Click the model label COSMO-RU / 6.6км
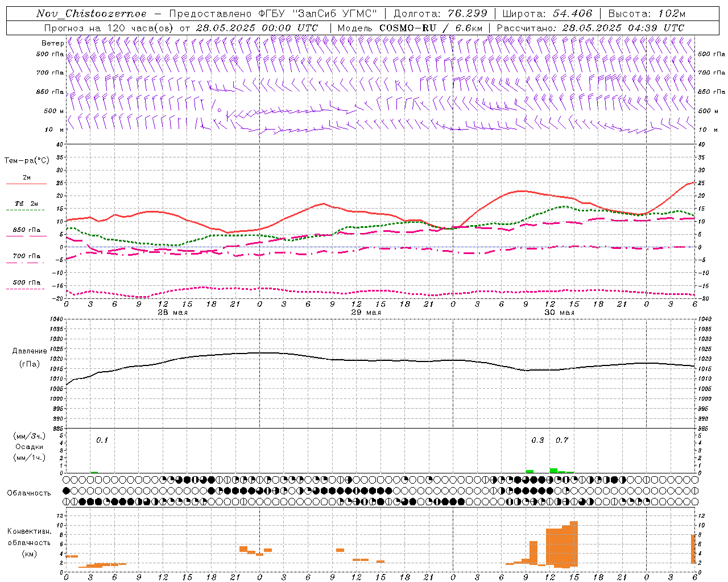Viewport: 728px width, 582px height. (x=431, y=28)
